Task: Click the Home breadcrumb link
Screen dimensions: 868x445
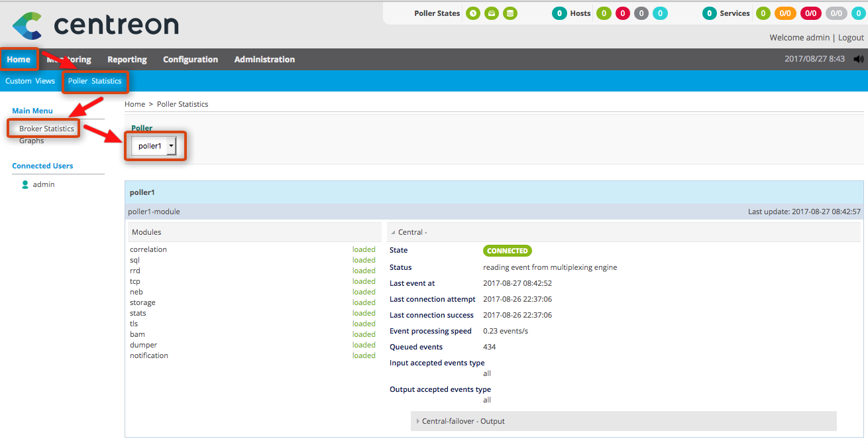Action: coord(135,104)
